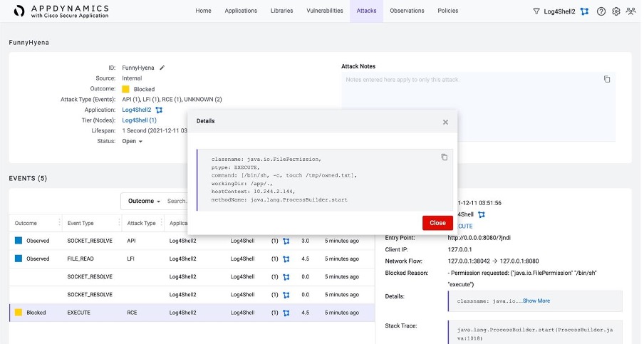The height and width of the screenshot is (344, 644).
Task: Open the Outcome filter dropdown
Action: click(143, 202)
